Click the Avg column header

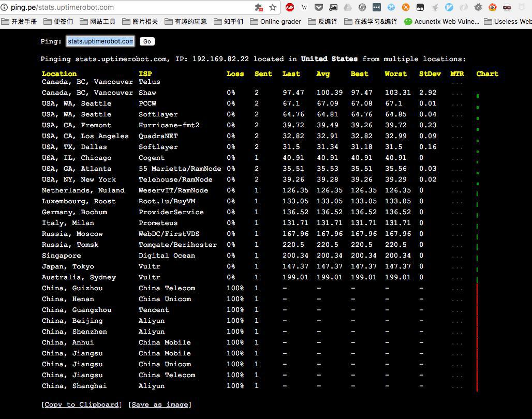323,73
